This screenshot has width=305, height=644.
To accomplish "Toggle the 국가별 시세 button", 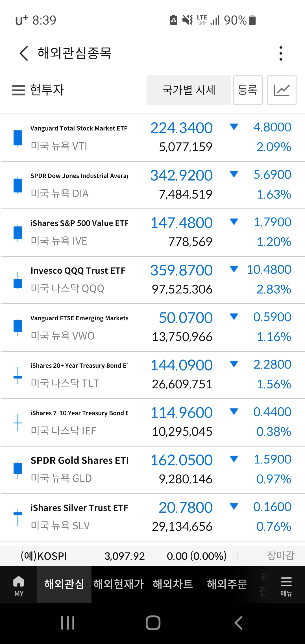I will 189,90.
